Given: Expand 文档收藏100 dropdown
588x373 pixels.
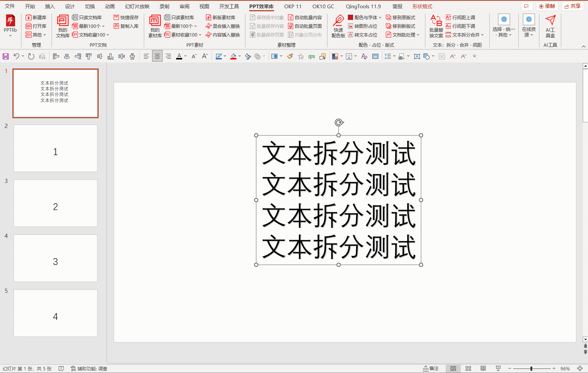Looking at the screenshot, I should 91,35.
